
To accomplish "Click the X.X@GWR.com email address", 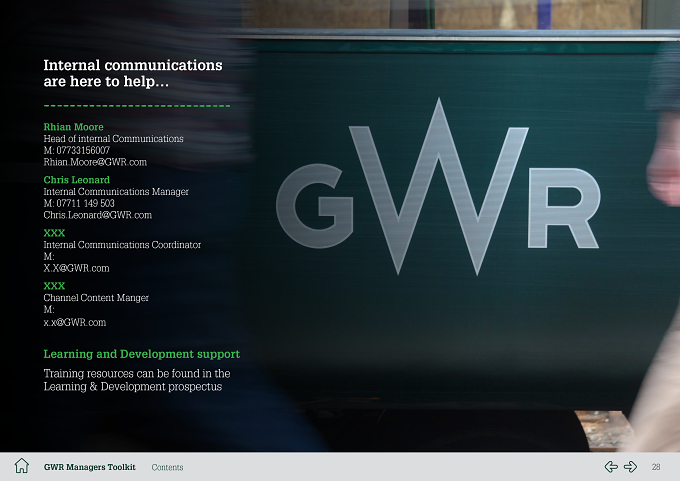I will pyautogui.click(x=76, y=268).
